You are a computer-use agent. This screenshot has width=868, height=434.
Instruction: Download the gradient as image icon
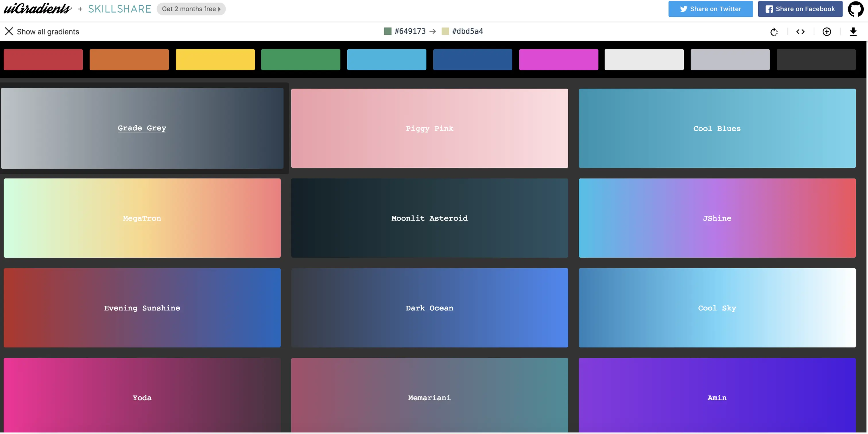click(853, 32)
